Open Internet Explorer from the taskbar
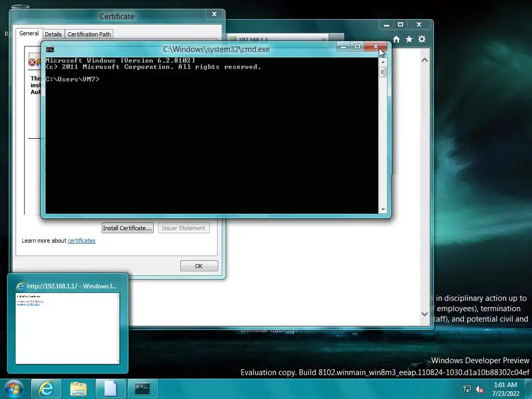This screenshot has height=399, width=532. [46, 389]
